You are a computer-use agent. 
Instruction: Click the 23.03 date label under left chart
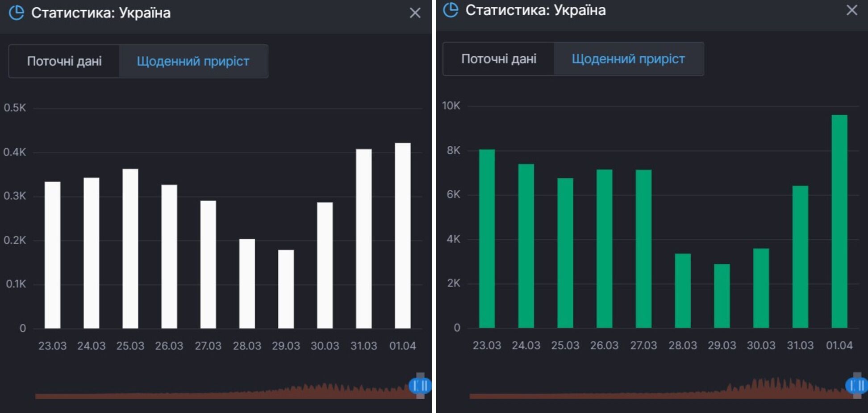(52, 346)
